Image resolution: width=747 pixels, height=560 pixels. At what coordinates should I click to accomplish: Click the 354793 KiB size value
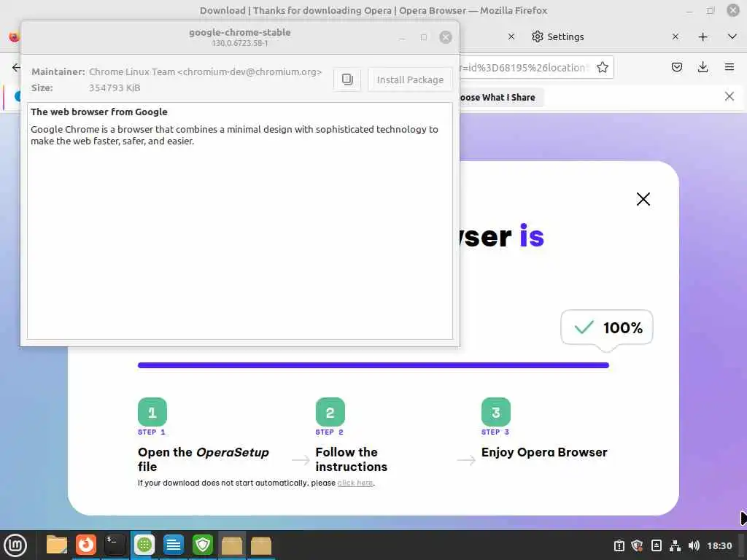coord(115,87)
